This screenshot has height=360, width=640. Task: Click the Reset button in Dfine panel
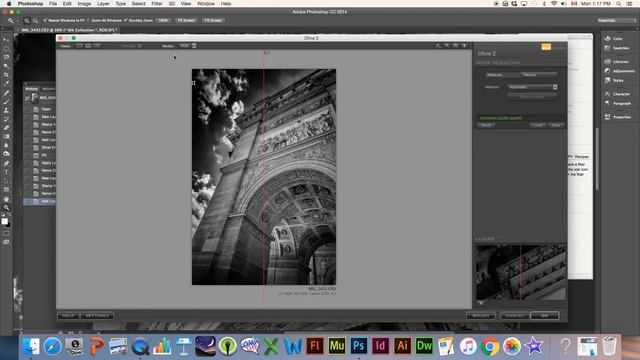486,125
